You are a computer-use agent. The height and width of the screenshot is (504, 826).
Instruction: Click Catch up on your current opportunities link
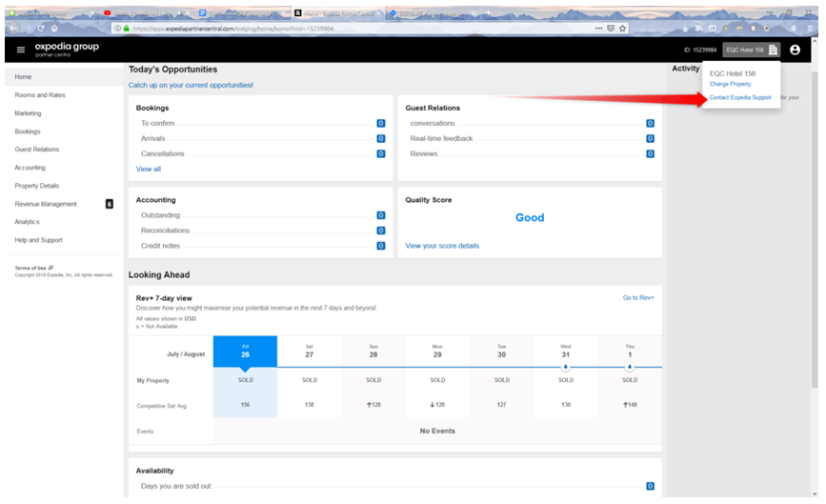[x=191, y=86]
